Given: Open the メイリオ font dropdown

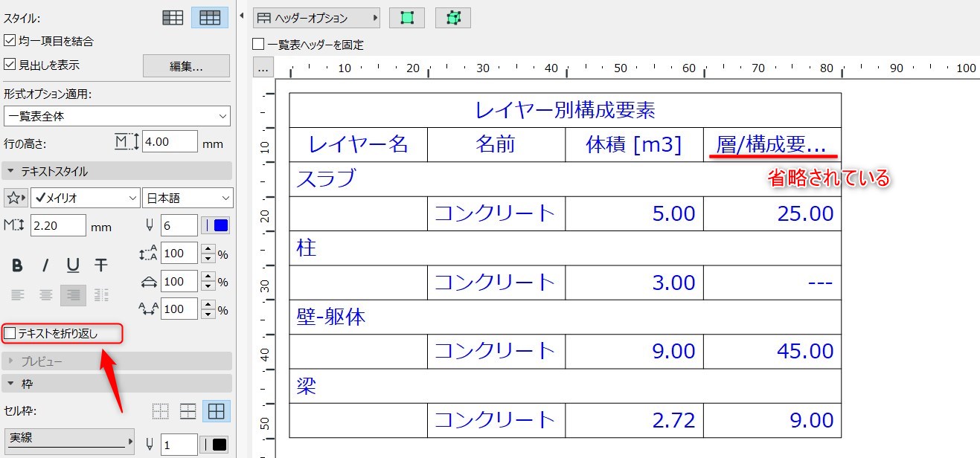Looking at the screenshot, I should (x=85, y=199).
